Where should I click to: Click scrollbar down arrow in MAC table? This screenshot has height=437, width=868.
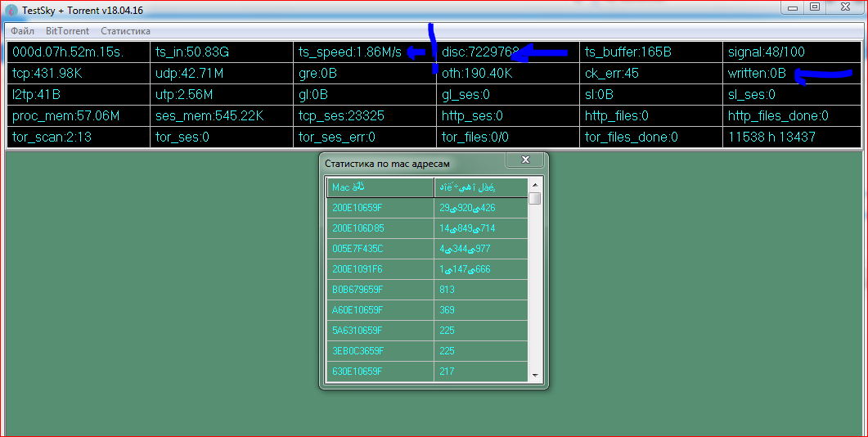pyautogui.click(x=534, y=375)
